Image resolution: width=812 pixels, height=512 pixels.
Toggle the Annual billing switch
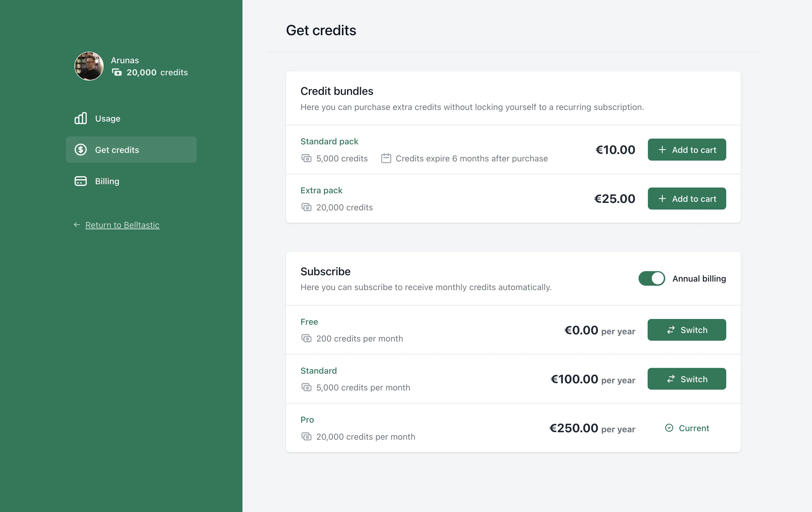click(651, 278)
